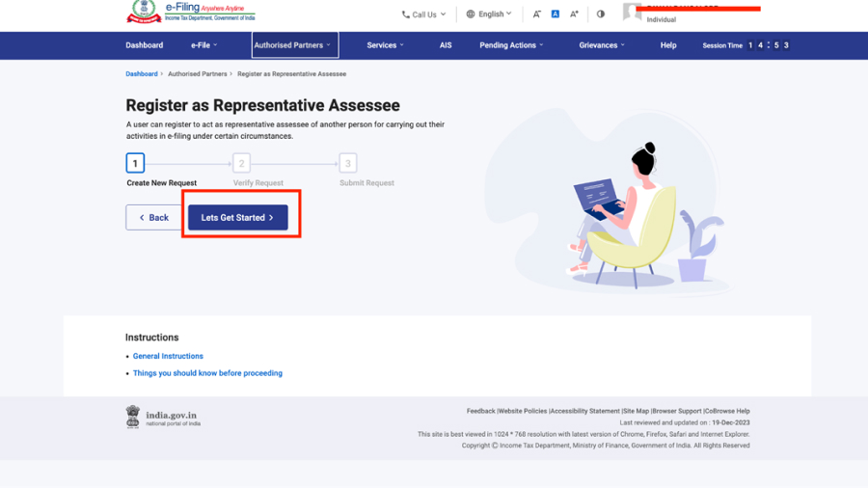The width and height of the screenshot is (868, 488).
Task: Open the General Instructions link
Action: 168,356
